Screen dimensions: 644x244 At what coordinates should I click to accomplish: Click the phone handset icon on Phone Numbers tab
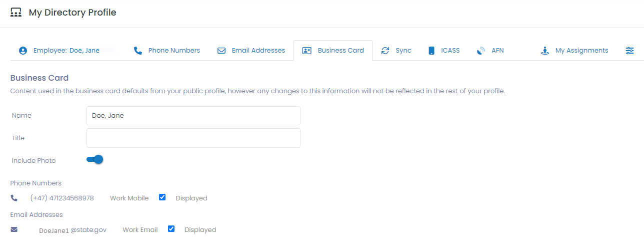tap(138, 51)
